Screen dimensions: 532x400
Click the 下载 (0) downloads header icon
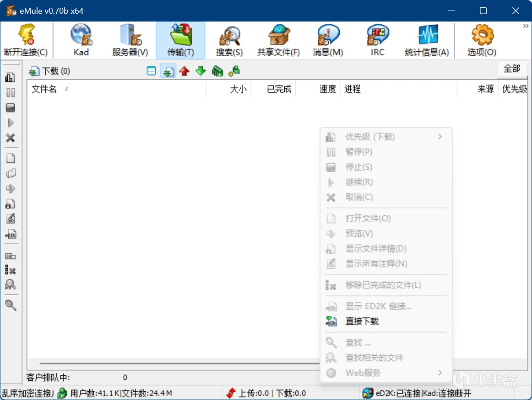click(x=33, y=71)
